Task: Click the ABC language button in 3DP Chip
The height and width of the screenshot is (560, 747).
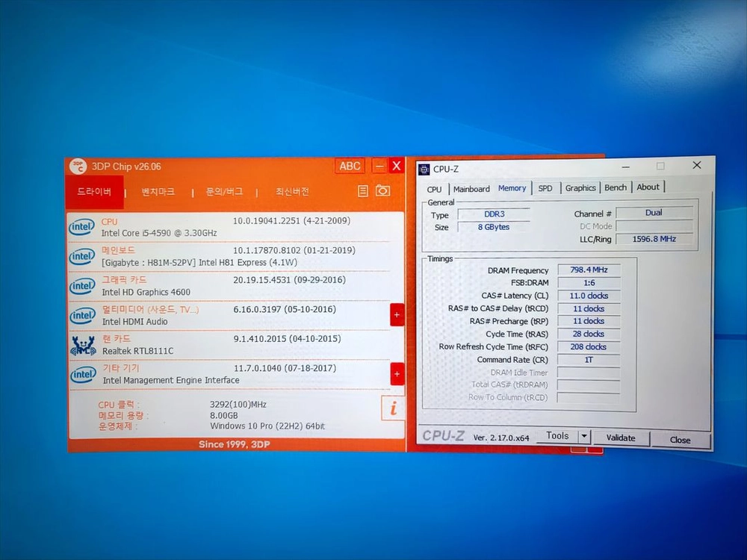Action: click(350, 166)
